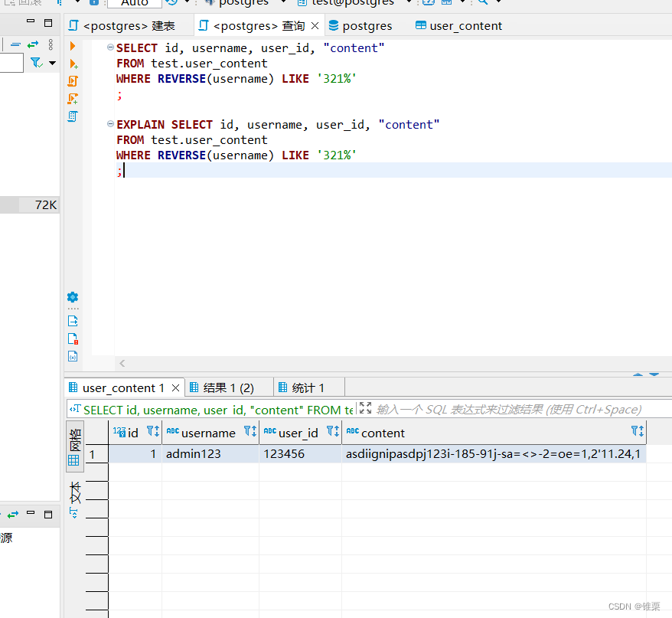
Task: Click the SQL expression filter input field
Action: 523,410
